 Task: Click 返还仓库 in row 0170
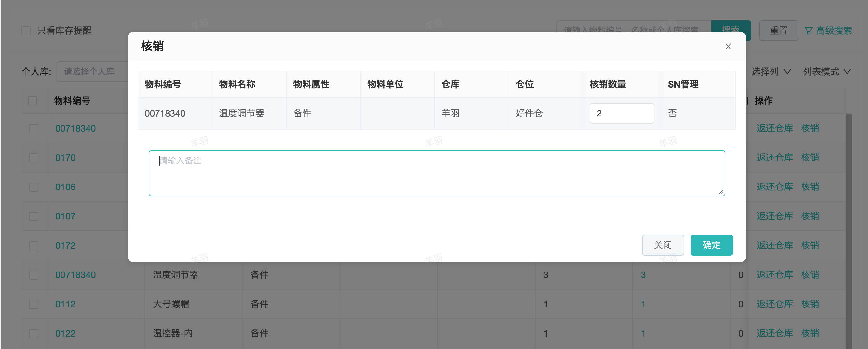[775, 158]
